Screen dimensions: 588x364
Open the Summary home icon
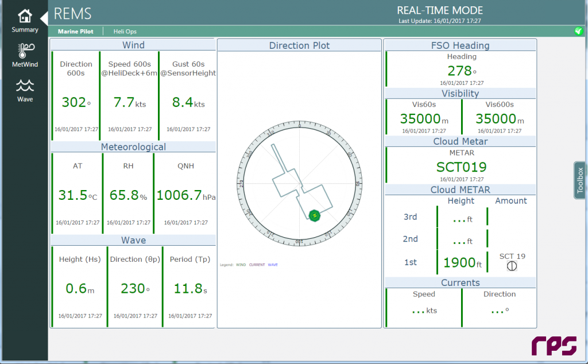tap(25, 16)
